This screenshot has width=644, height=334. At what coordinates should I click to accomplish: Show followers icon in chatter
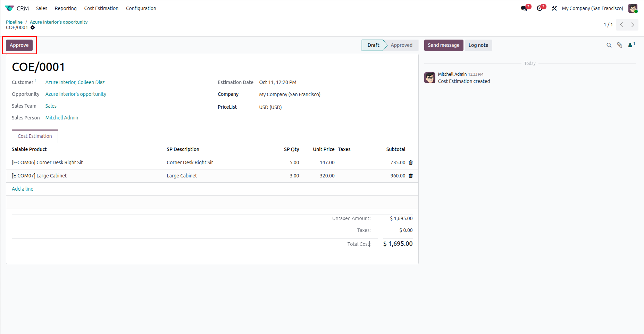632,45
